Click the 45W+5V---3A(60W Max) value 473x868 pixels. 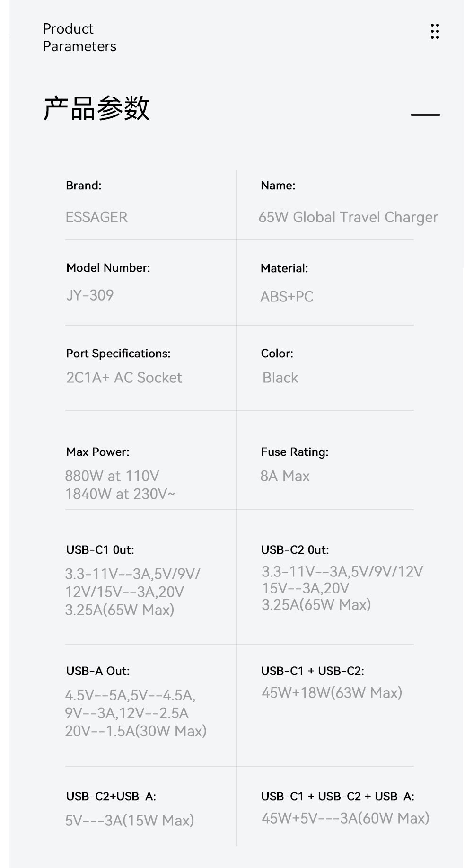coord(345,818)
